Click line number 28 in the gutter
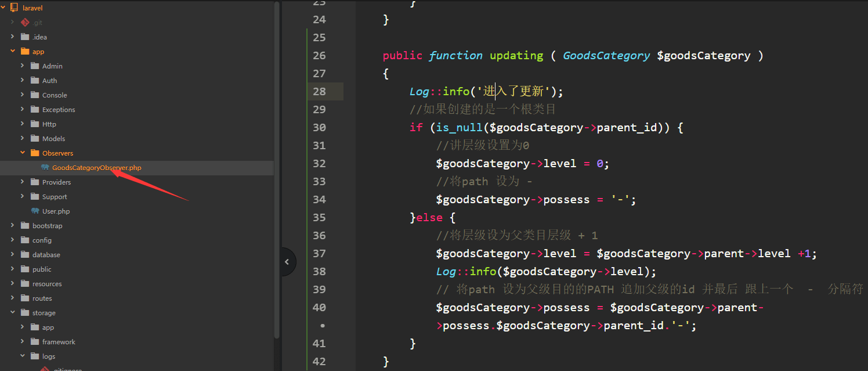The image size is (868, 371). point(319,91)
